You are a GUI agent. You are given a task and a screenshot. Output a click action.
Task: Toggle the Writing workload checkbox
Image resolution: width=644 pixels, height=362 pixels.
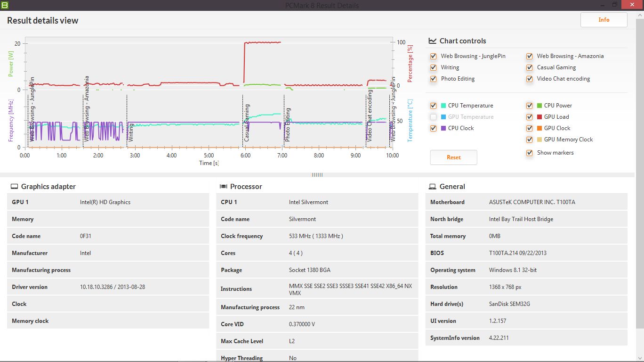(433, 67)
